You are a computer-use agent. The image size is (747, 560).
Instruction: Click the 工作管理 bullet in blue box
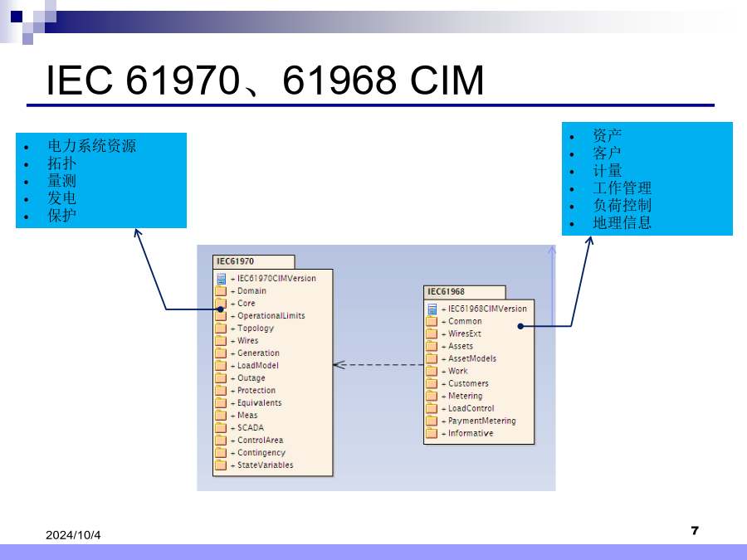[x=622, y=188]
